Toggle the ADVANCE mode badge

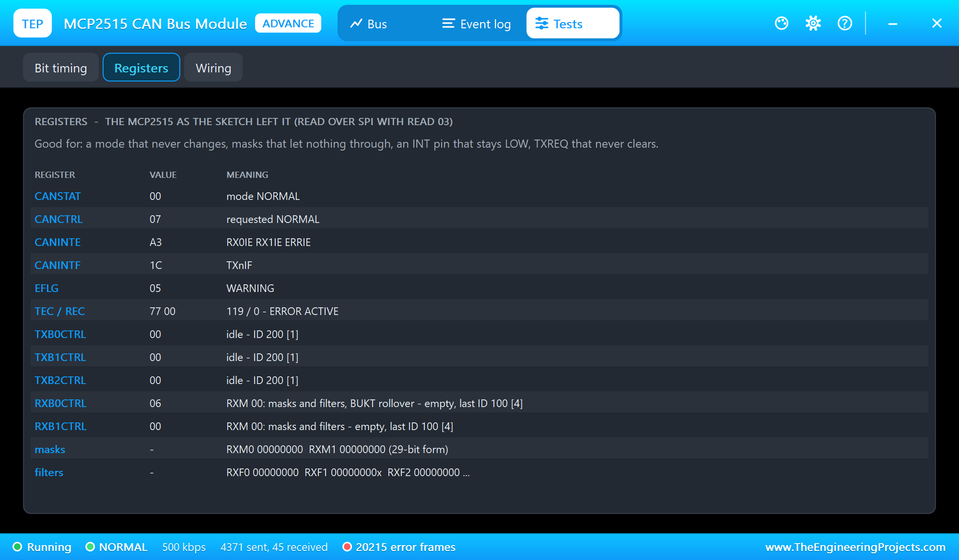(x=288, y=23)
